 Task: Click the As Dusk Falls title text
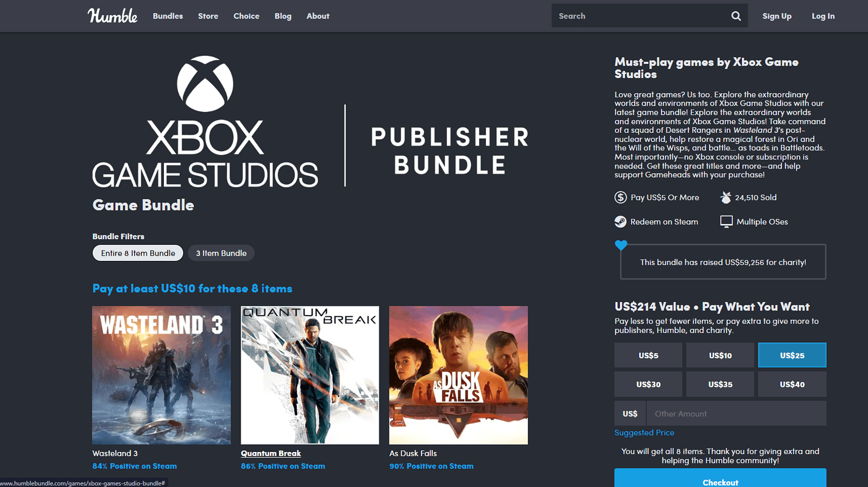[x=413, y=454]
